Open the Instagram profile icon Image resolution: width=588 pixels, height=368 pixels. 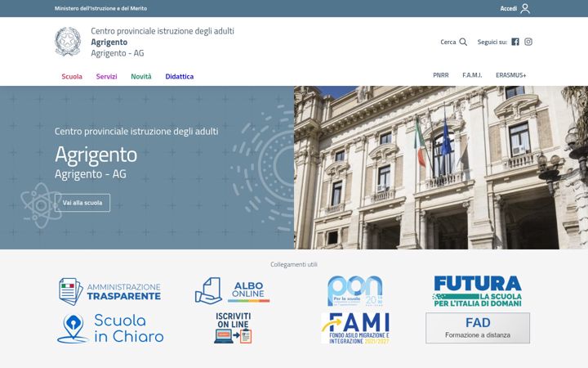click(x=528, y=42)
